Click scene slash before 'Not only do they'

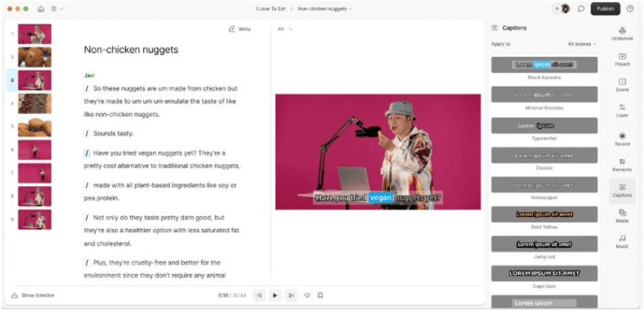tap(87, 217)
